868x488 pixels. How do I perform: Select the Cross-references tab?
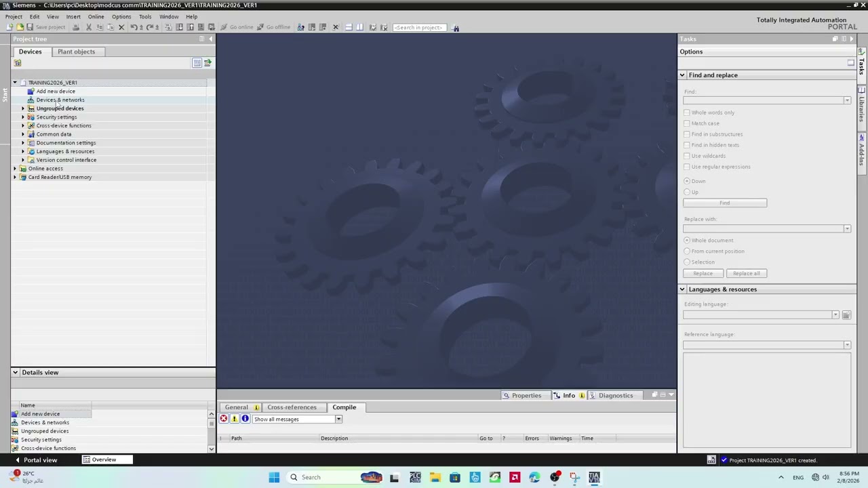(292, 407)
